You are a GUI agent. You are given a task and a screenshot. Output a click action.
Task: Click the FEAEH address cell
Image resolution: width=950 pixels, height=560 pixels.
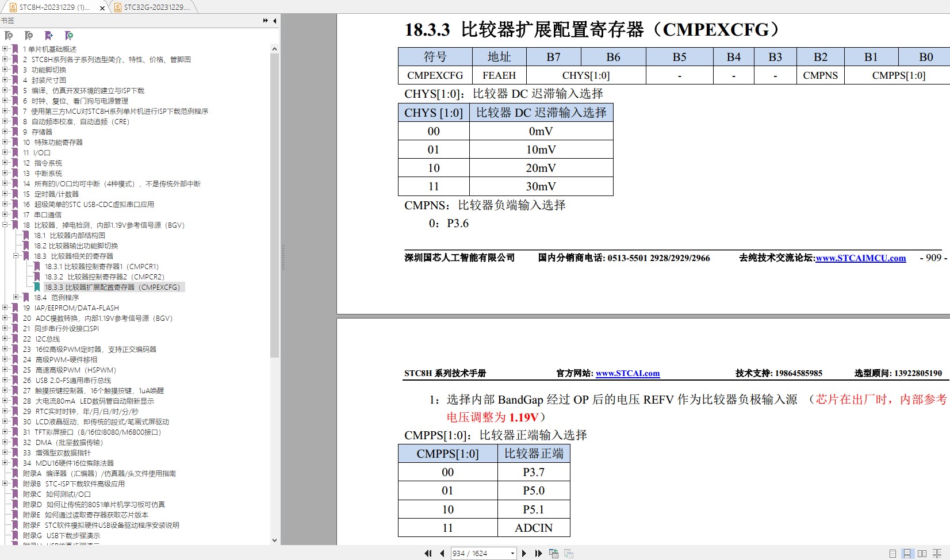tap(499, 75)
